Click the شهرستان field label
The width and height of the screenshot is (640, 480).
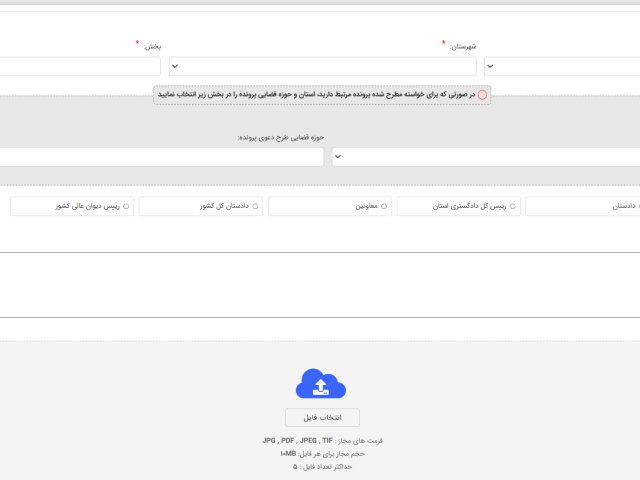461,46
